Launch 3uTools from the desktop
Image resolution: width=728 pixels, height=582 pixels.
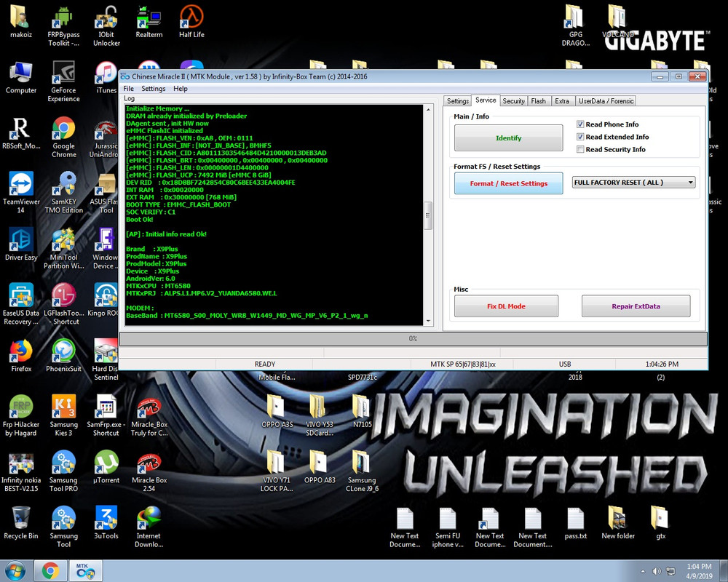pyautogui.click(x=106, y=524)
